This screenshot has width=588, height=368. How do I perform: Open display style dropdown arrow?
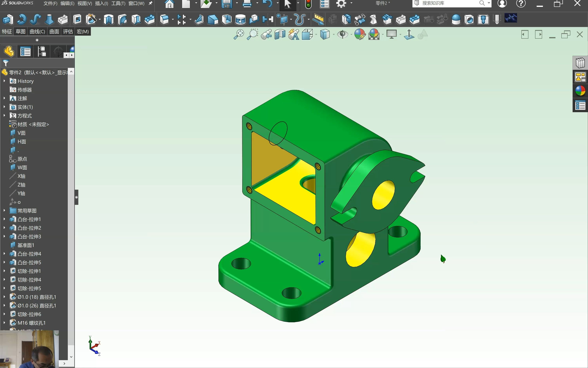tap(334, 35)
